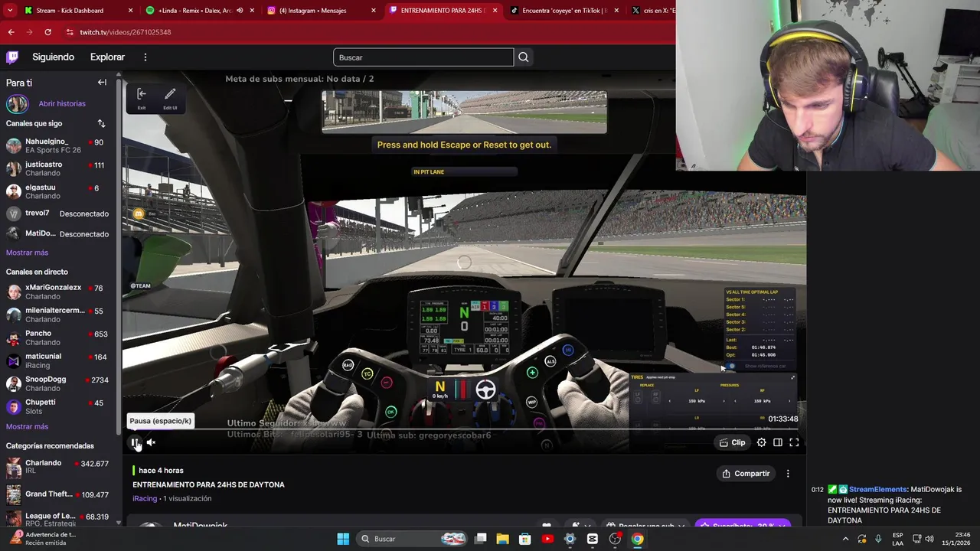Open Chupetti Slots channel

(x=60, y=406)
